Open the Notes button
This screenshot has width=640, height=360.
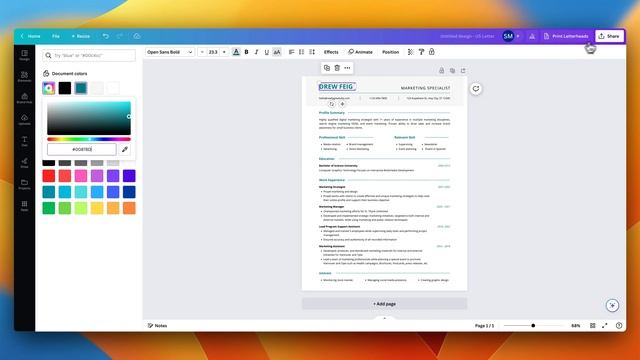[158, 326]
